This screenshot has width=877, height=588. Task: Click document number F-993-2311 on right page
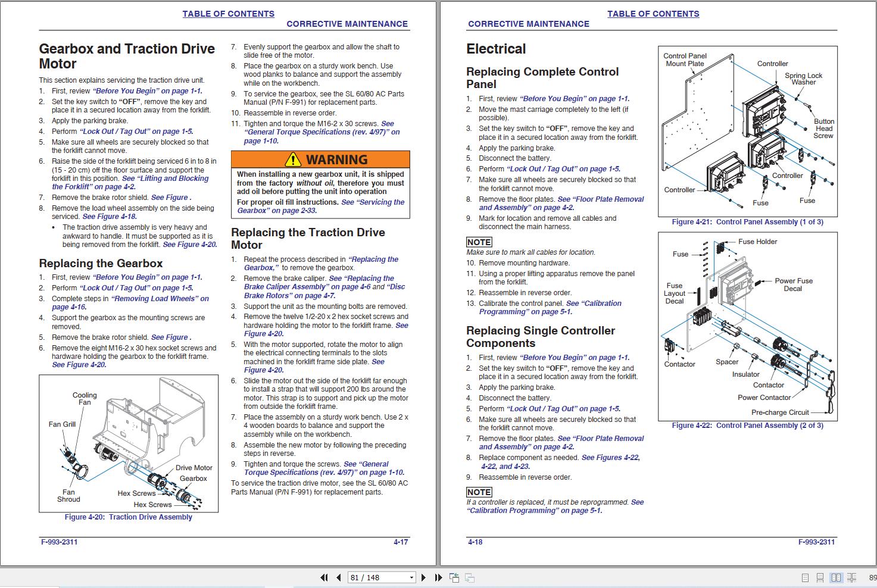(x=817, y=542)
